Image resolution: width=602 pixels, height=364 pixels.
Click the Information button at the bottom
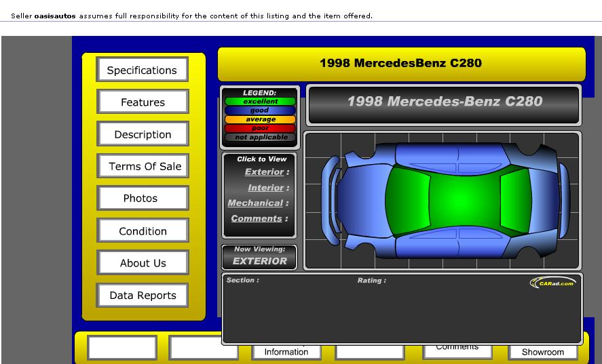point(286,352)
